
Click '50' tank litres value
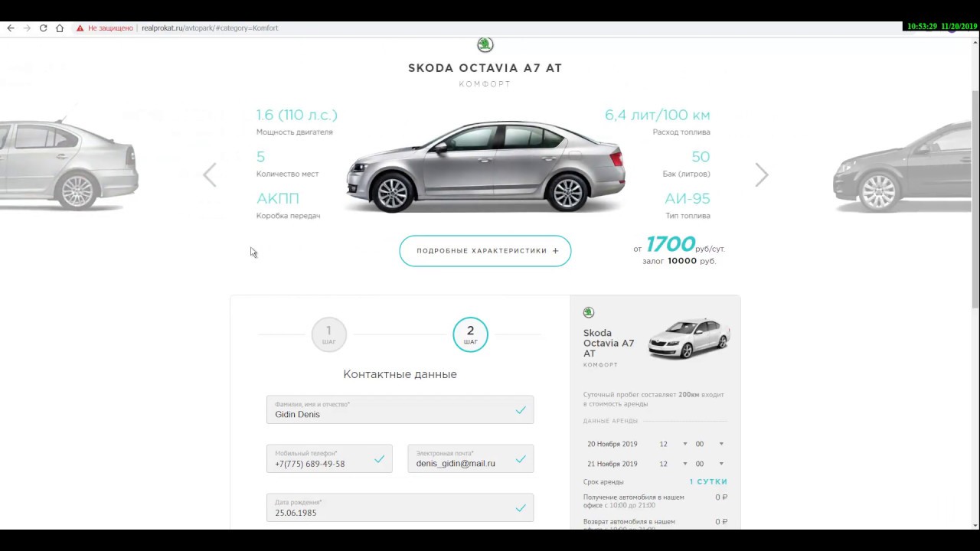click(x=701, y=157)
